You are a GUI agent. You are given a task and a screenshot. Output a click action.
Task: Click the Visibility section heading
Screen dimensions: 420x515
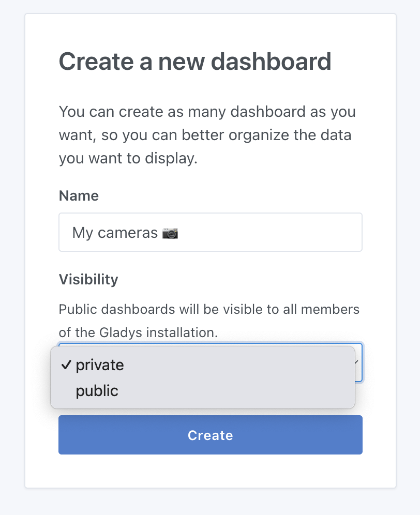tap(88, 279)
